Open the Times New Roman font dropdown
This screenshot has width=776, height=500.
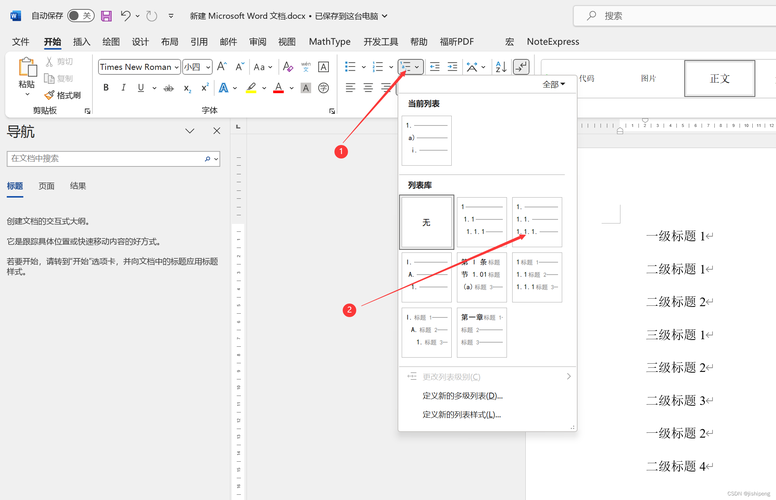click(139, 67)
